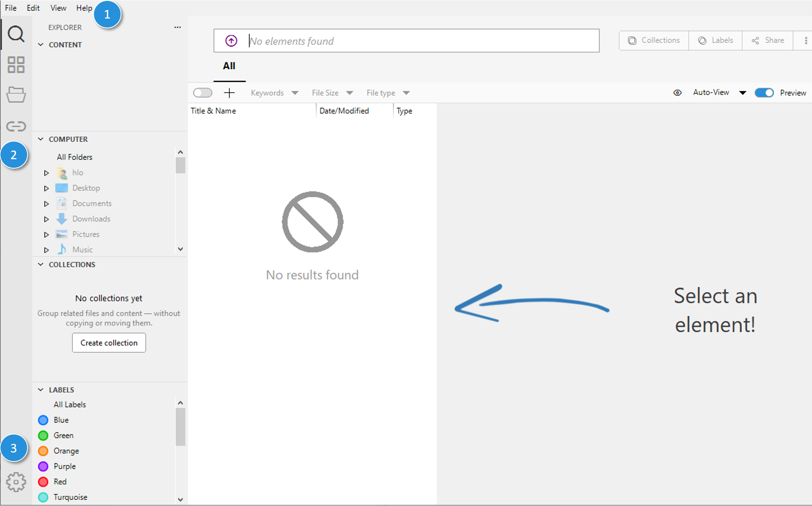Open the search view in sidebar

click(16, 34)
